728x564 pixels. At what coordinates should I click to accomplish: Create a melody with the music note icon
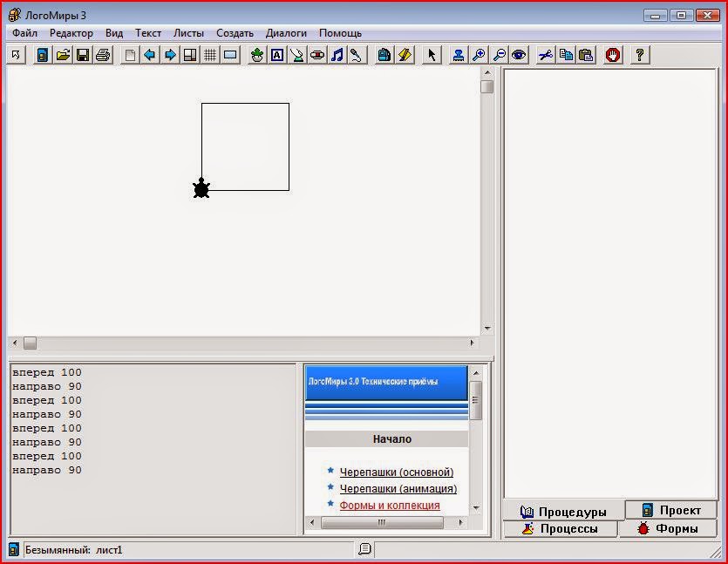click(x=337, y=55)
